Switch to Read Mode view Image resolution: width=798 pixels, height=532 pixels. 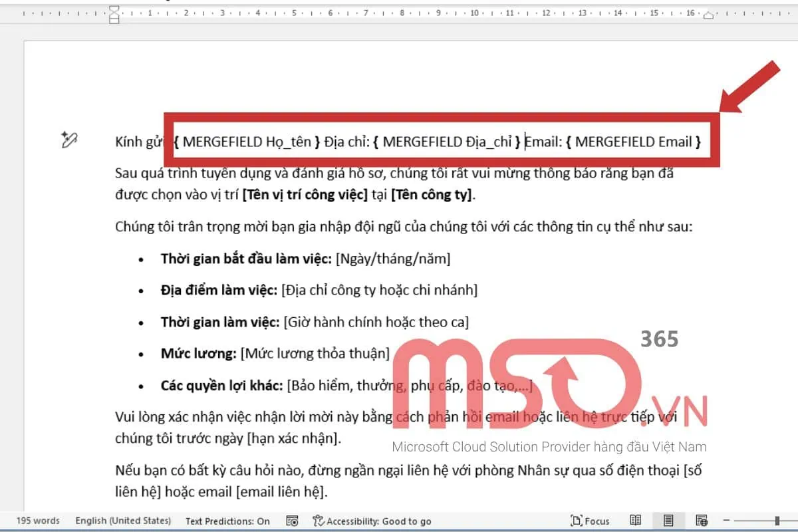tap(636, 521)
